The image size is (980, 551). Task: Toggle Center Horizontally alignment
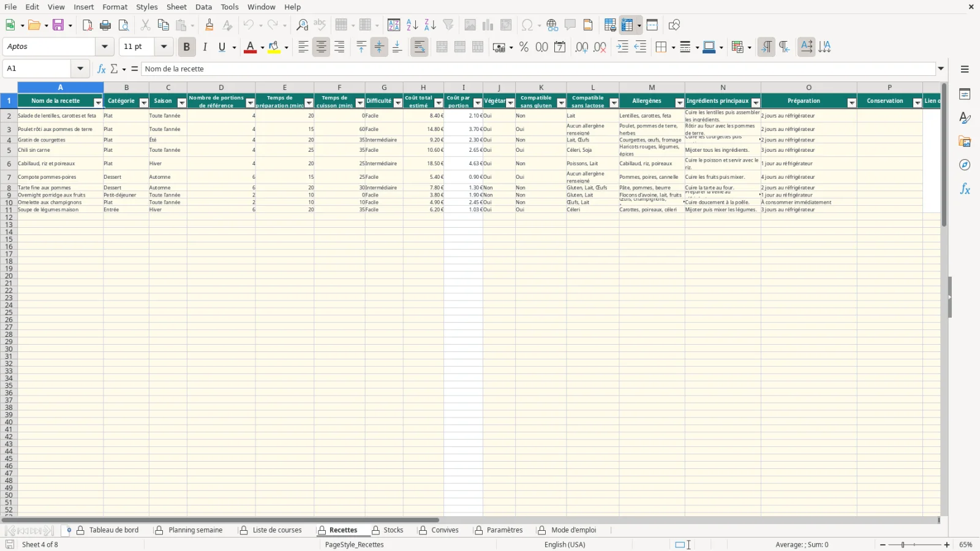pyautogui.click(x=321, y=47)
